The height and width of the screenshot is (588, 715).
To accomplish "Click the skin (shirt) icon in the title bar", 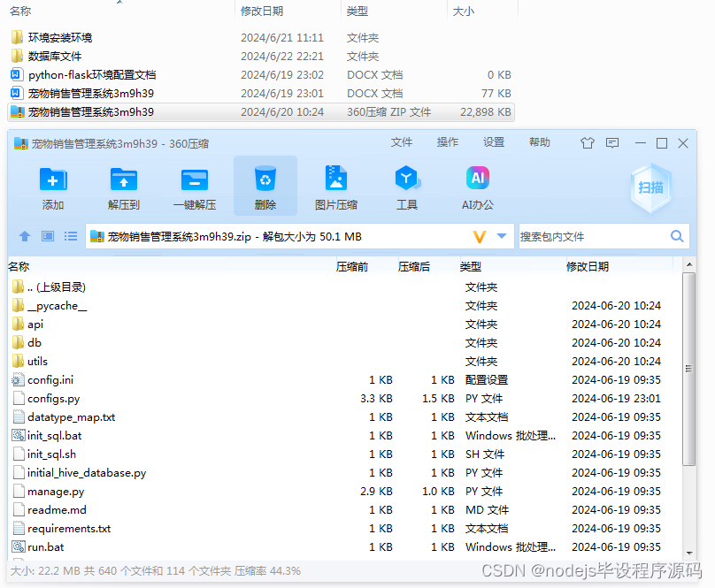I will tap(588, 143).
